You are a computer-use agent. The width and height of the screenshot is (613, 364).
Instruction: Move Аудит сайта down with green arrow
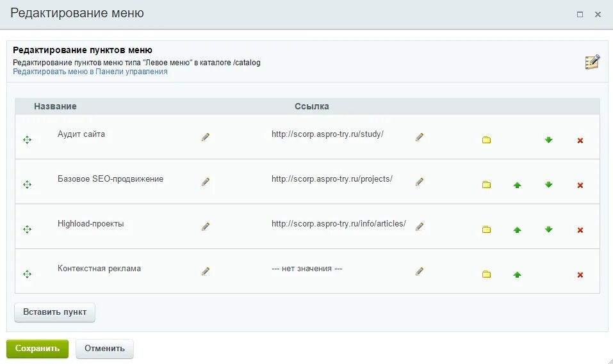(x=548, y=140)
